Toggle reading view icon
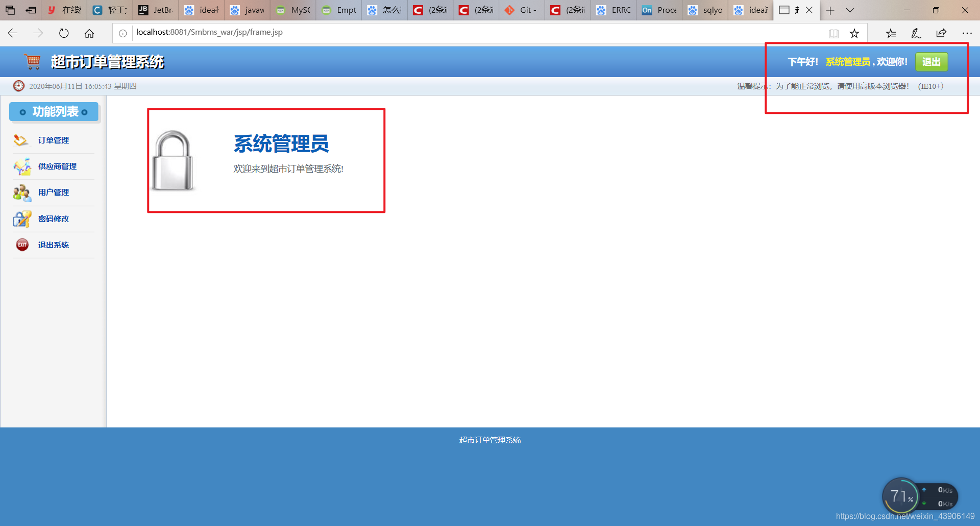 pyautogui.click(x=834, y=34)
